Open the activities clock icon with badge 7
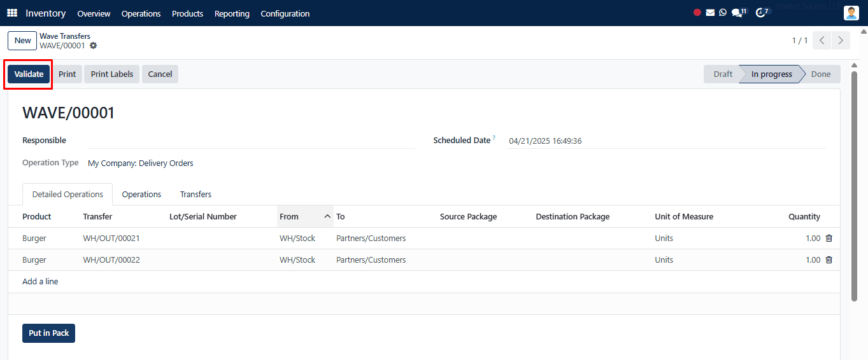 (762, 13)
